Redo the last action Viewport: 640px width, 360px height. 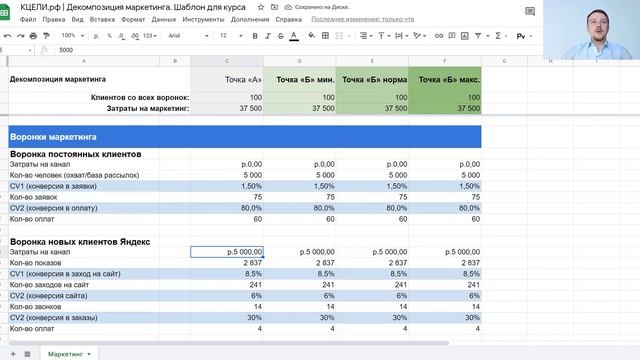point(20,36)
